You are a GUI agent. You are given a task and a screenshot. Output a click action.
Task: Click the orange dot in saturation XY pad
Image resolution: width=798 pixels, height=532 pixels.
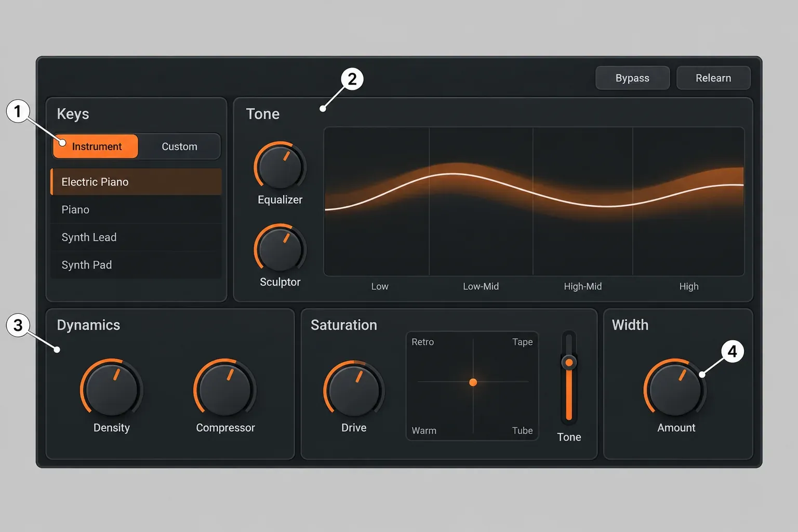473,382
